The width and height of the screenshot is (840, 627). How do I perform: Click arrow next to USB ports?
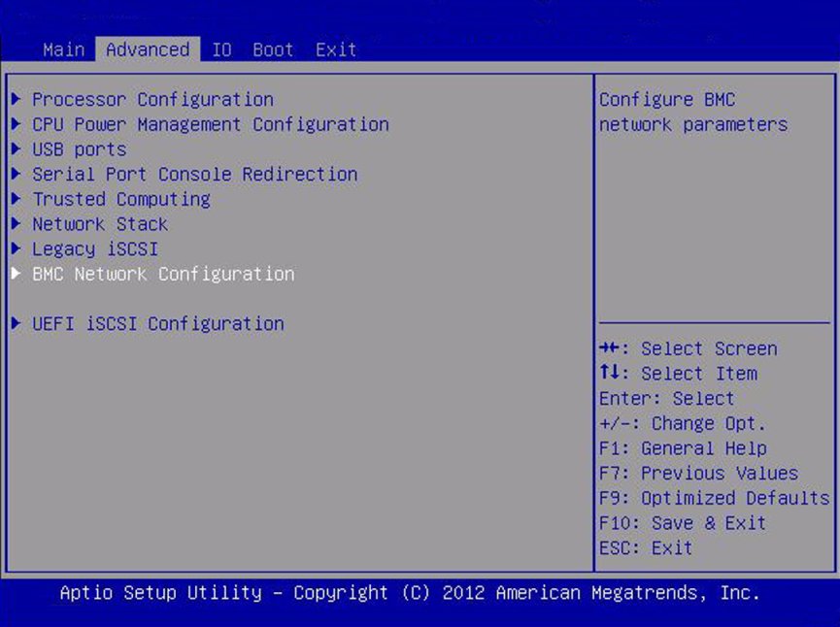(17, 148)
